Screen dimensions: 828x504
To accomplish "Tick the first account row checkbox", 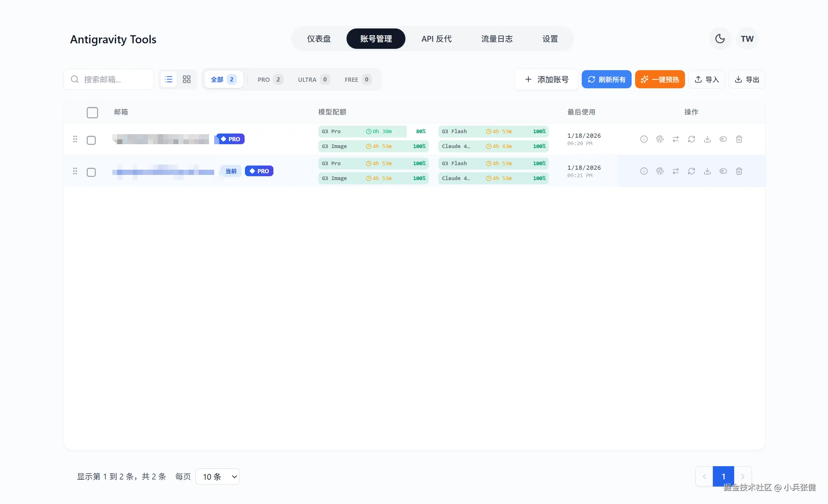I will click(x=91, y=140).
